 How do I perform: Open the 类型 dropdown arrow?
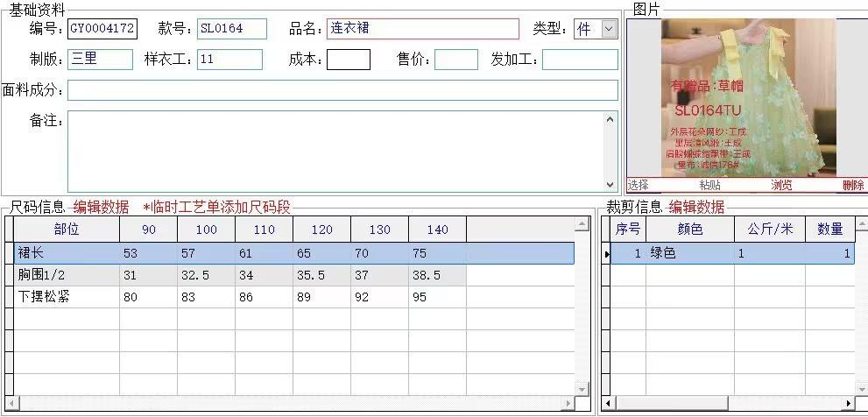point(609,29)
